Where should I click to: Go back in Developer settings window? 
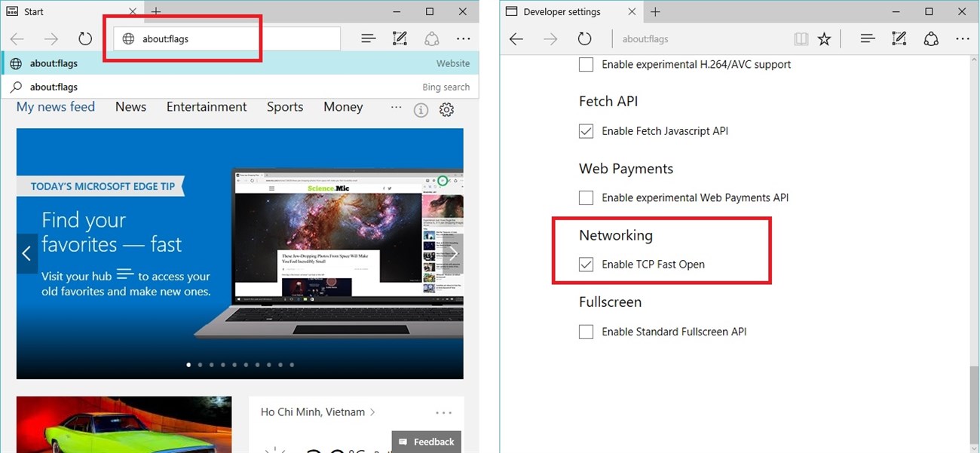click(516, 39)
